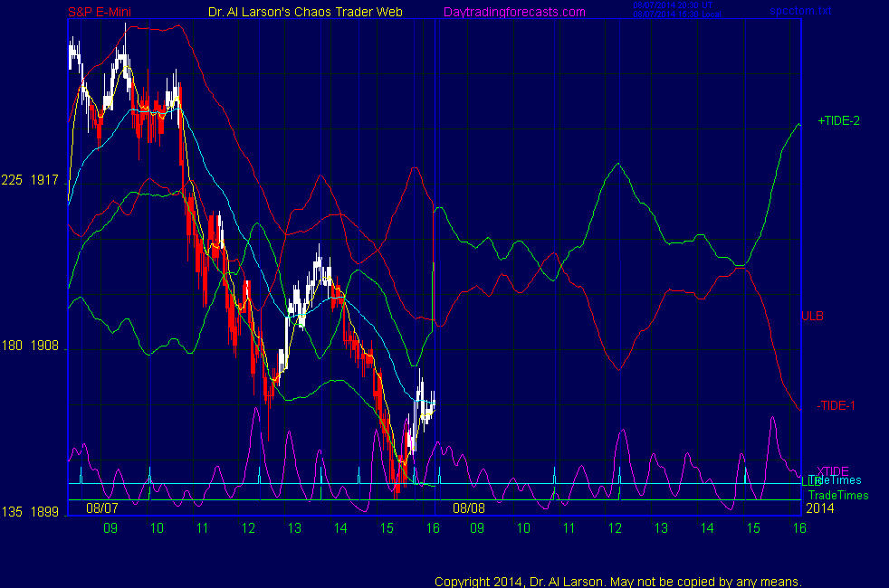
Task: Click the -TIDE-1 series label
Action: point(837,405)
